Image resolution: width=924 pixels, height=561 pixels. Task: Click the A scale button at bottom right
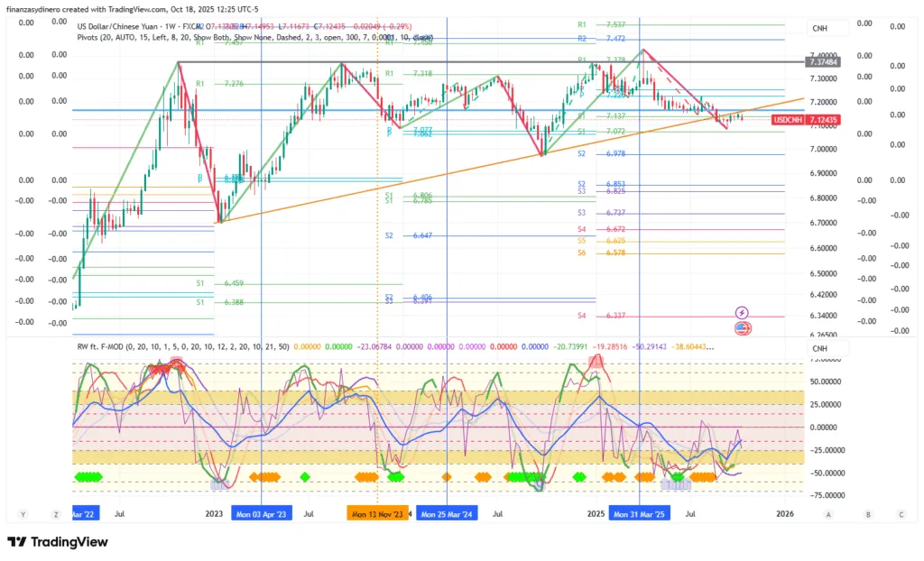[x=827, y=514]
